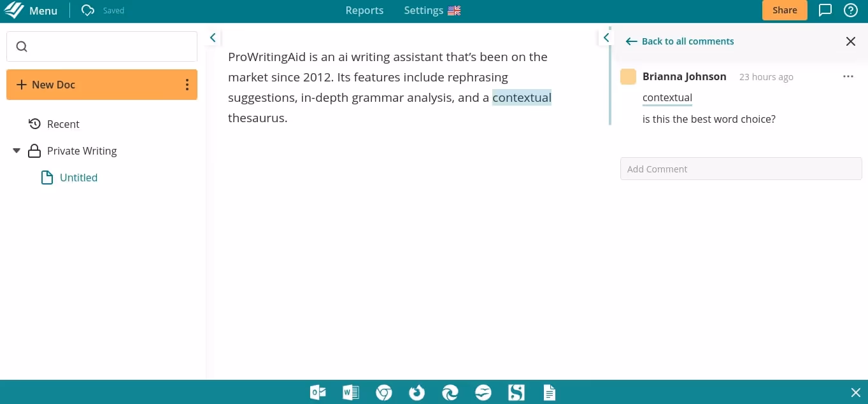
Task: Go back to all comments
Action: tap(680, 41)
